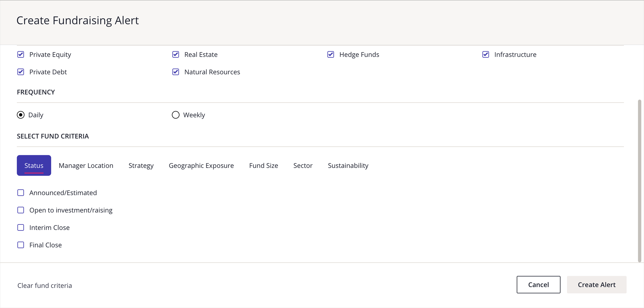Disable the Hedge Funds checkbox
The image size is (644, 308).
pyautogui.click(x=331, y=55)
